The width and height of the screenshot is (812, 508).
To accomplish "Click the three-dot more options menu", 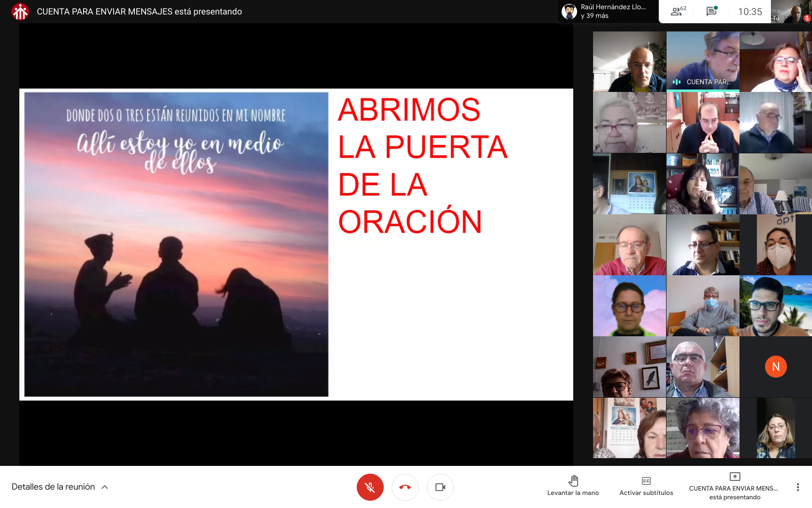I will click(x=797, y=487).
